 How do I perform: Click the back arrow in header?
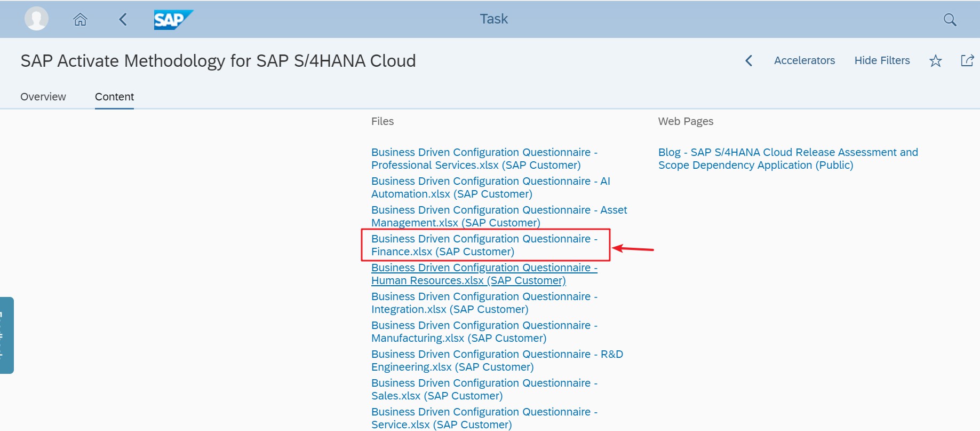123,20
